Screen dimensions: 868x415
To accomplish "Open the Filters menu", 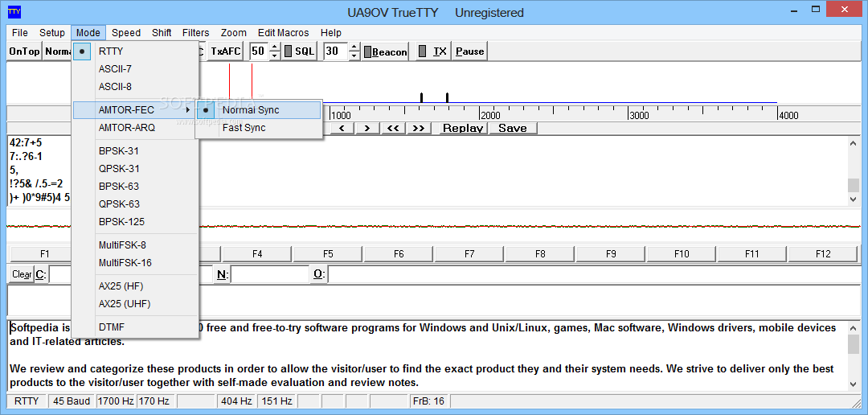I will (x=196, y=33).
